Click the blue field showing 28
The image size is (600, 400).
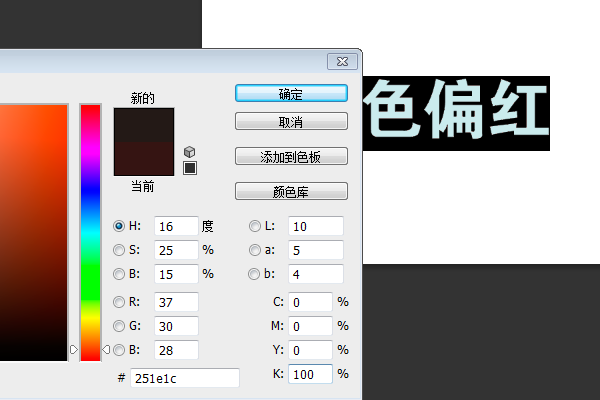pyautogui.click(x=176, y=350)
